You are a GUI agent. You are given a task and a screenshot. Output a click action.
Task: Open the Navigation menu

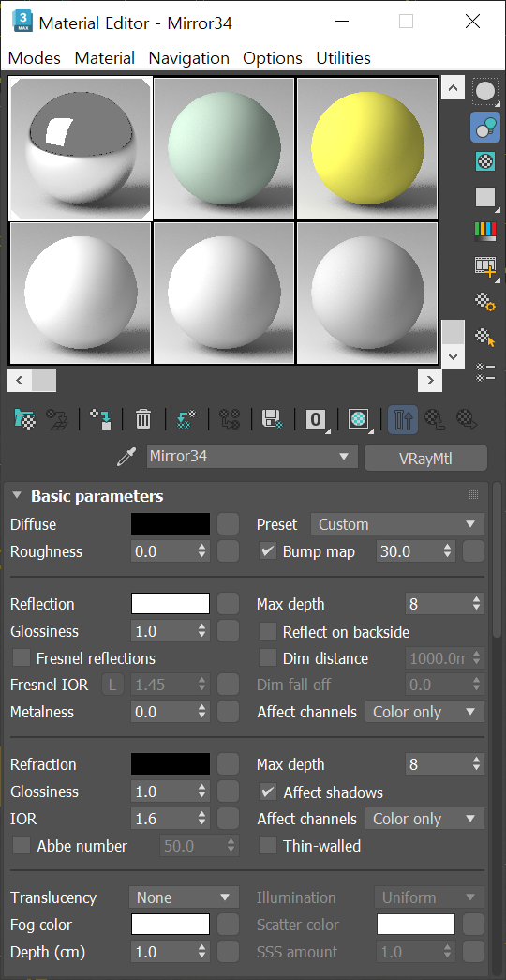[x=188, y=58]
